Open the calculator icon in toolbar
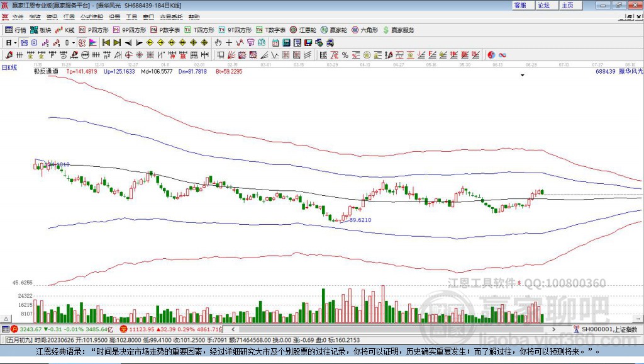Viewport: 644px width, 364px height. [286, 42]
